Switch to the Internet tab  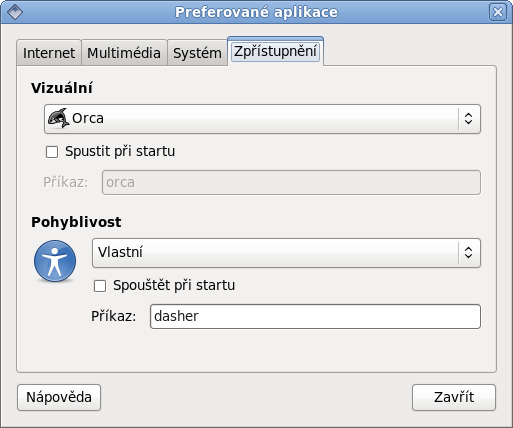tap(49, 53)
